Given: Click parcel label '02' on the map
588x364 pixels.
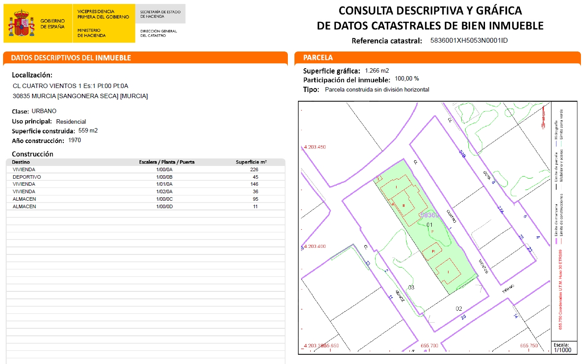Looking at the screenshot, I should [459, 309].
